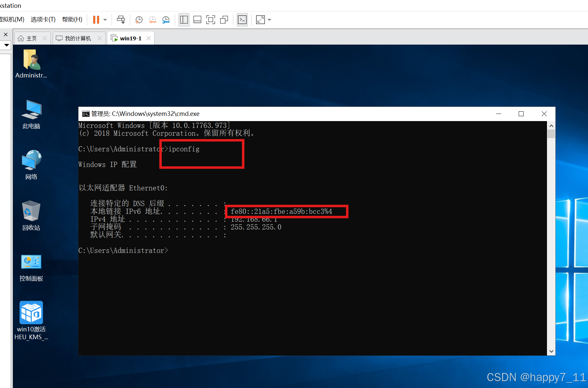Click the 以太网适配器 Ethernet0 line
This screenshot has width=588, height=388.
pos(123,188)
